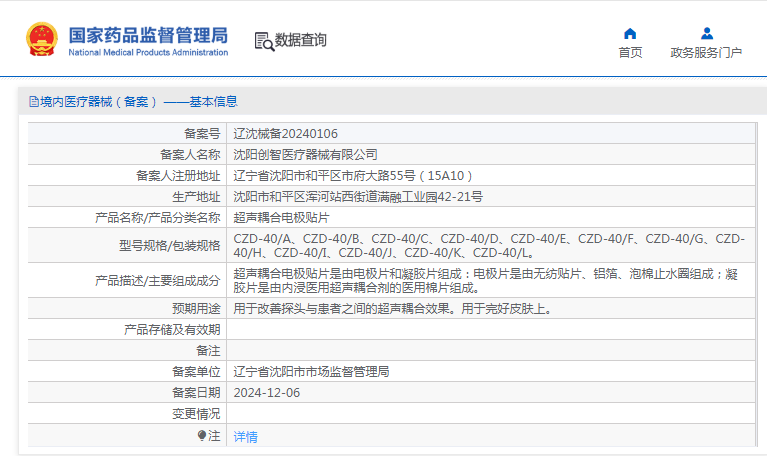Click 产品描述/主要组成成分 label

(158, 281)
